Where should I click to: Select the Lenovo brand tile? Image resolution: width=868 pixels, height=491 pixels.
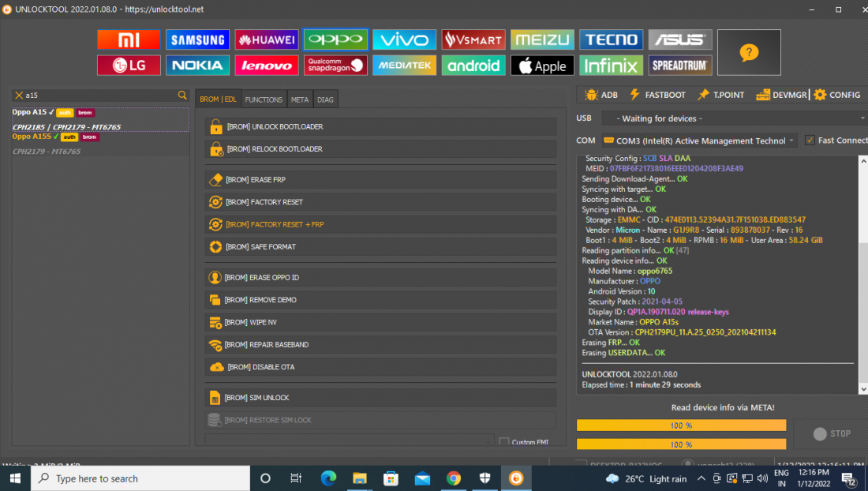coord(266,66)
